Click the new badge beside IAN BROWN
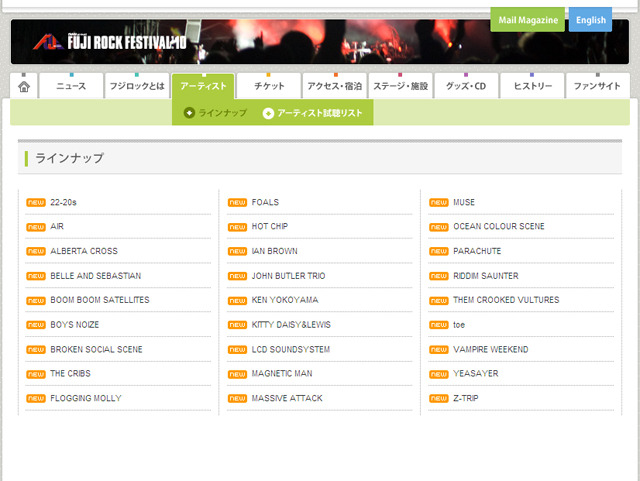640x481 pixels. 237,251
